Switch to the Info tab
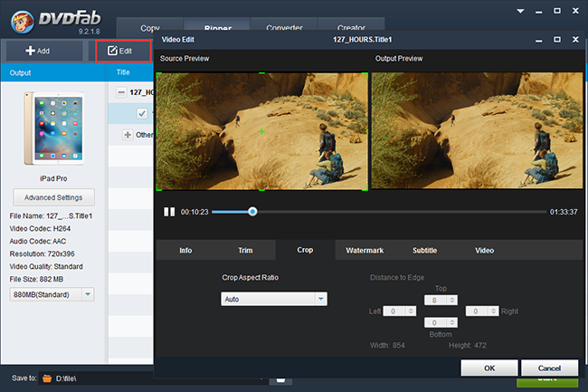 pyautogui.click(x=185, y=250)
